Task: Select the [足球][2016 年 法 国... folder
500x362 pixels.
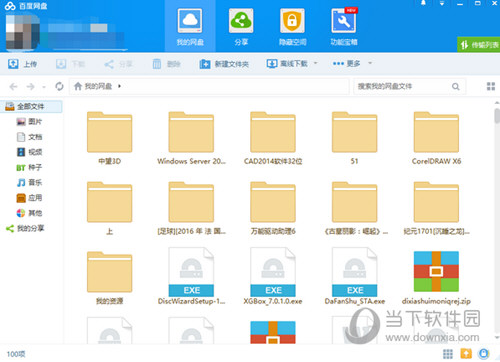Action: pyautogui.click(x=191, y=208)
